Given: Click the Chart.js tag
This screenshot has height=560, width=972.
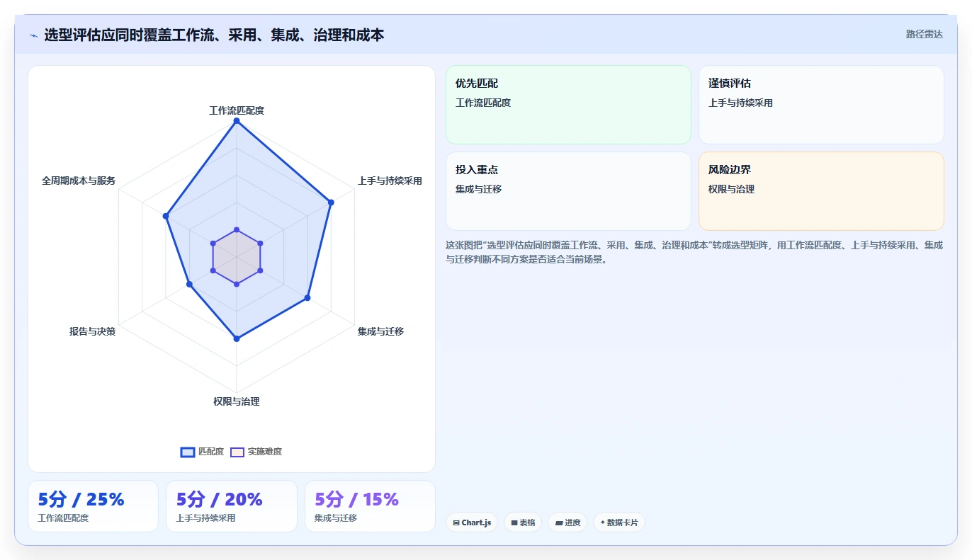Looking at the screenshot, I should (472, 522).
